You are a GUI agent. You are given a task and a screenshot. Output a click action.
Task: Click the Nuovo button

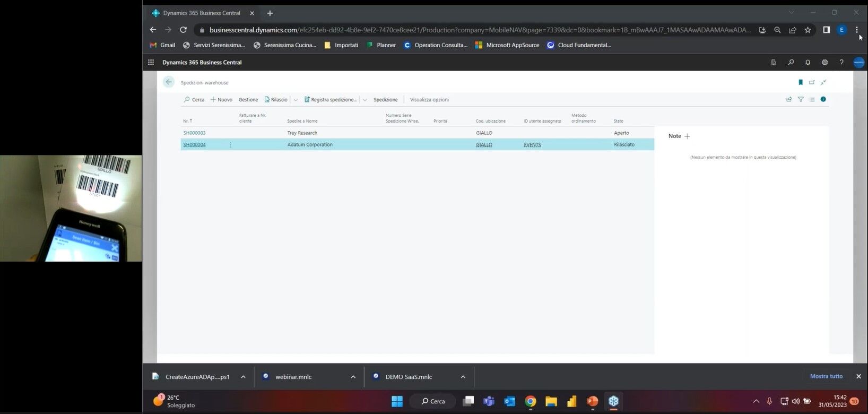pos(221,100)
